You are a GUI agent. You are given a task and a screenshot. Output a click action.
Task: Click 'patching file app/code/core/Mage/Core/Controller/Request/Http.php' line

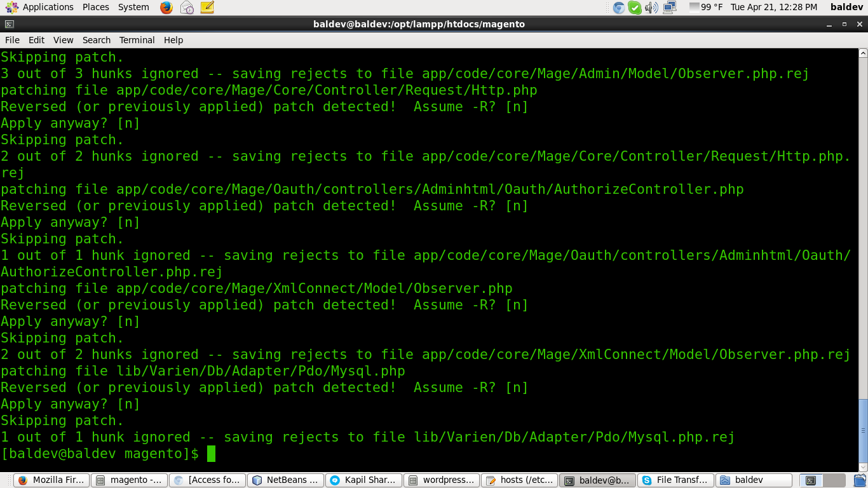tap(269, 90)
